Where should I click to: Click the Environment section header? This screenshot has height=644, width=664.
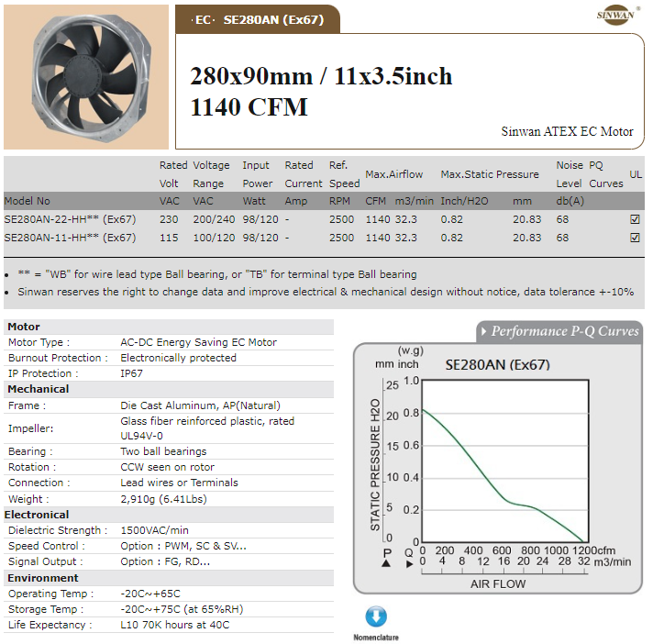[43, 578]
